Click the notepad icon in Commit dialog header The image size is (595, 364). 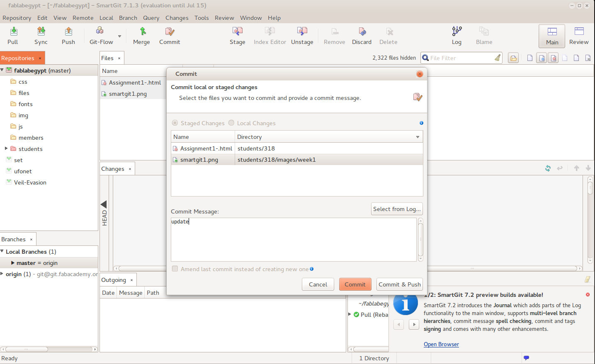click(418, 97)
